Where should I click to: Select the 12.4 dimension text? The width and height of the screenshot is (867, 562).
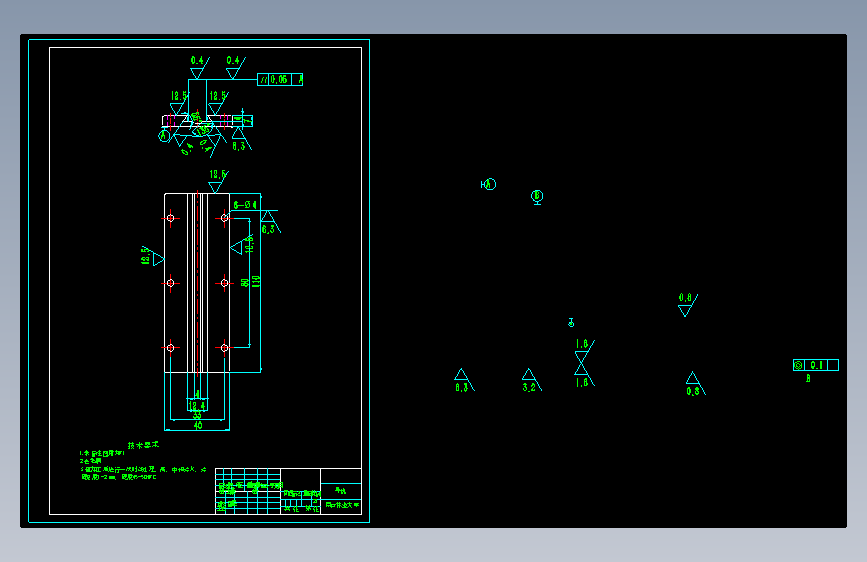(197, 406)
